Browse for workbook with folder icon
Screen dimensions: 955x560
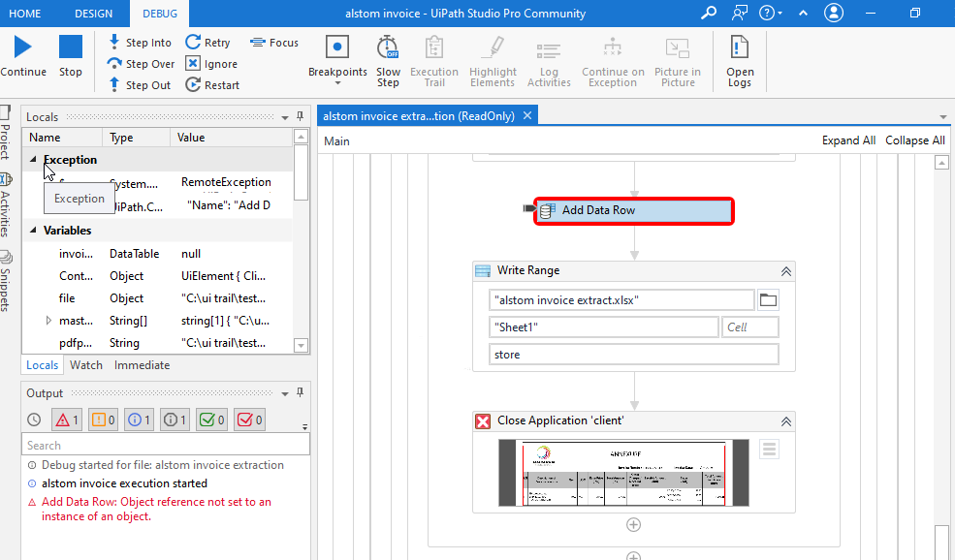coord(768,300)
